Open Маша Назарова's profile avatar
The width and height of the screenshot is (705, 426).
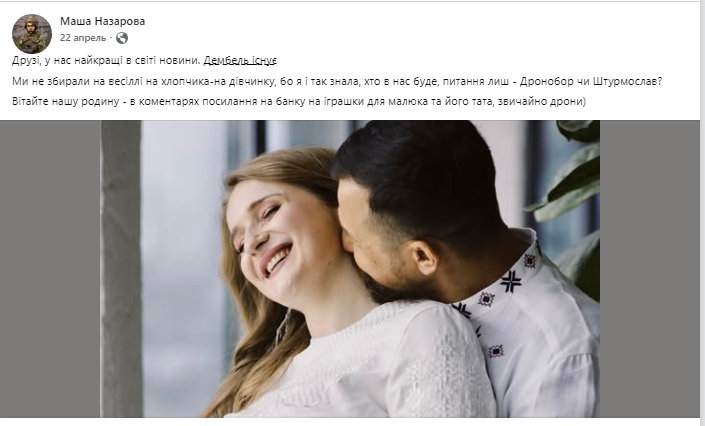click(x=32, y=34)
